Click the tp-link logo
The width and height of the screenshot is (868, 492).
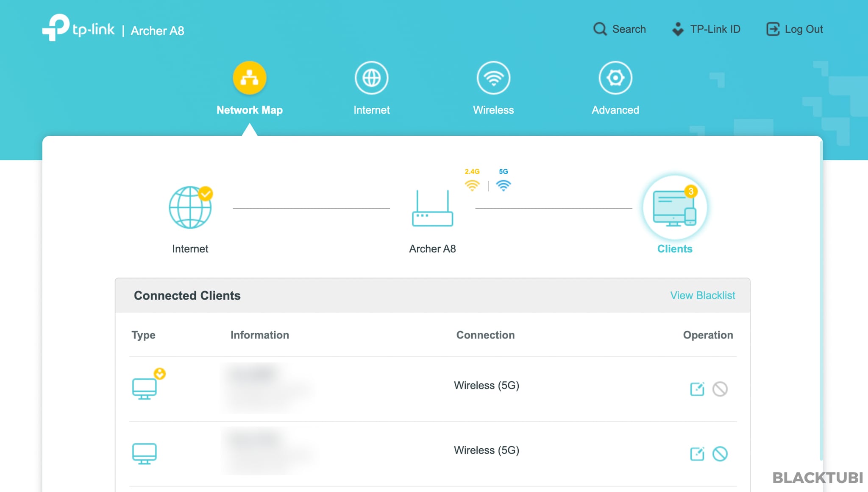coord(78,28)
